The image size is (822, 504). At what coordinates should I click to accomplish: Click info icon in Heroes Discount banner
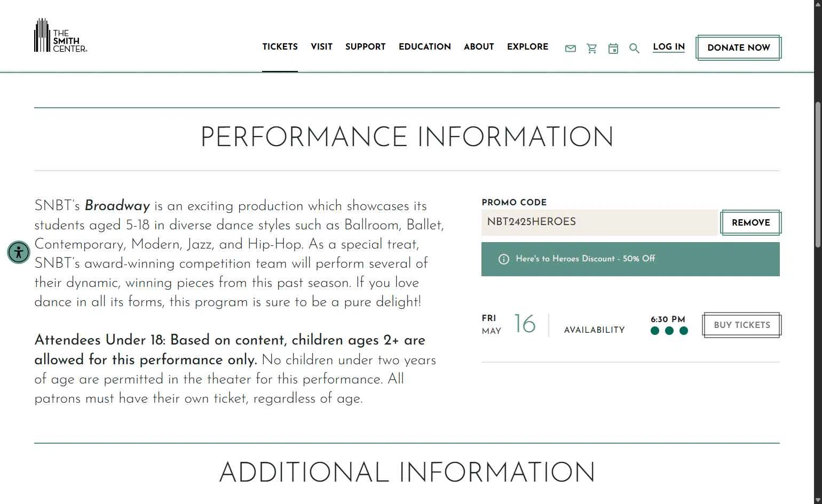point(503,259)
